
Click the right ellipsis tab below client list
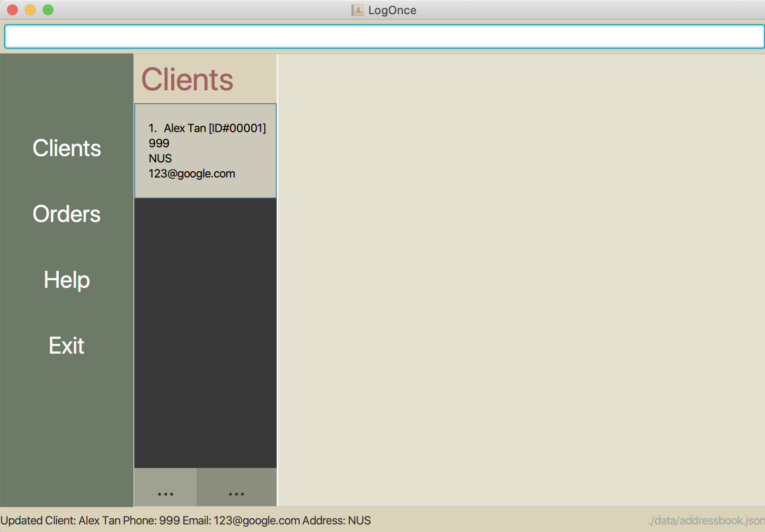(237, 487)
